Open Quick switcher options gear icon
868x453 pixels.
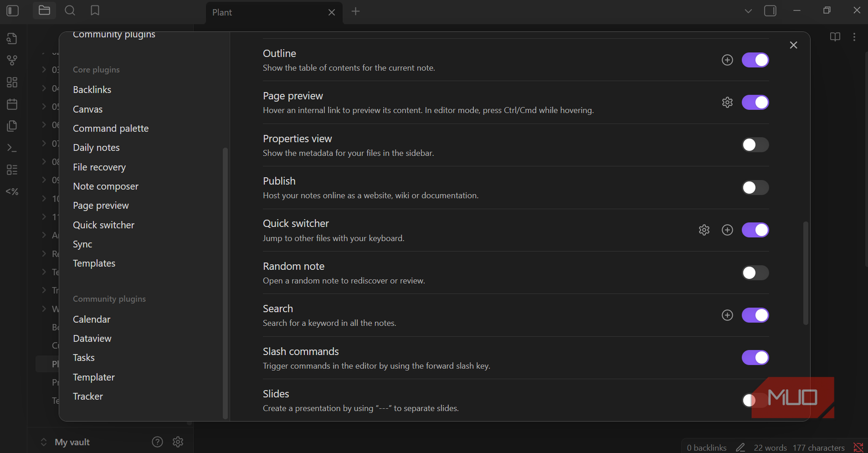[x=704, y=230]
